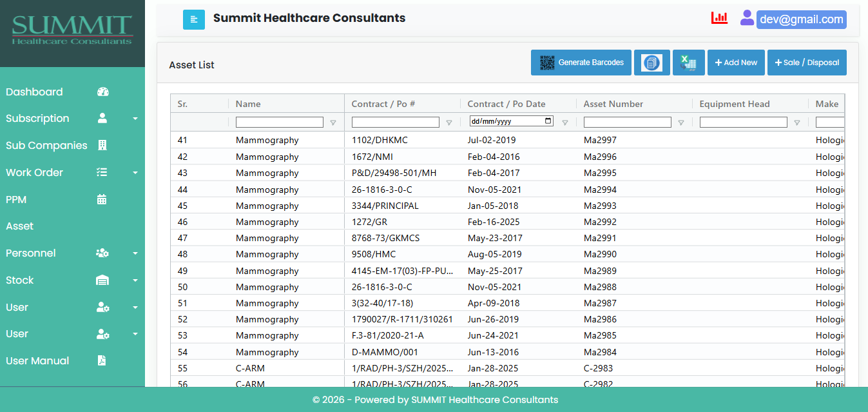This screenshot has width=868, height=412.
Task: Select the cell 3344/PRINCIPAL
Action: click(x=385, y=206)
